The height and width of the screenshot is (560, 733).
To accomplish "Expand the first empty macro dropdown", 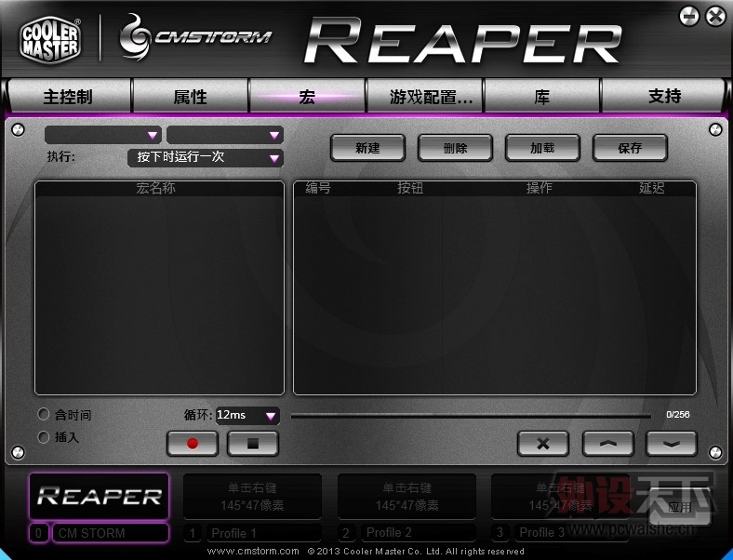I will pyautogui.click(x=103, y=135).
